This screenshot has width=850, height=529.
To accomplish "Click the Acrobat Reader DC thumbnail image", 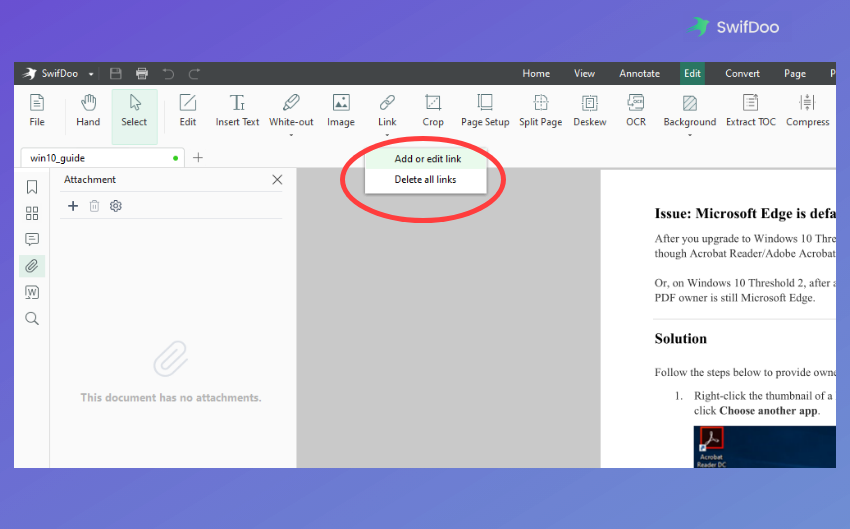I will click(711, 447).
